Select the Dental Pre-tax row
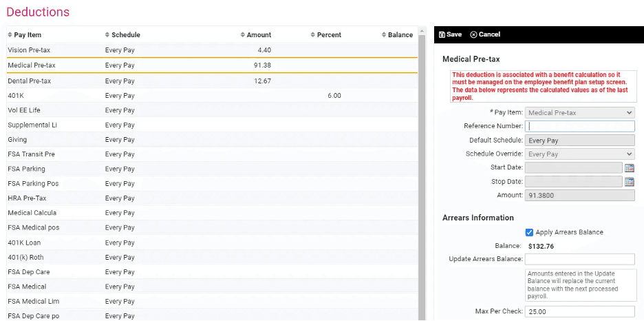644x321 pixels. 213,81
